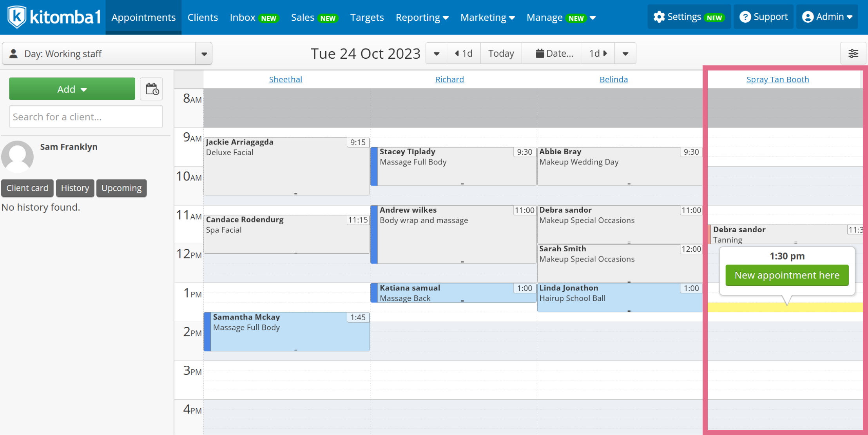The width and height of the screenshot is (868, 435).
Task: Show Sam Franklyn's Upcoming appointments
Action: point(121,188)
